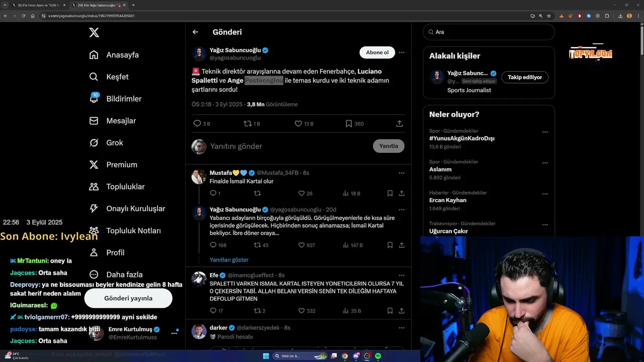This screenshot has width=644, height=362.
Task: Reply to Mustafa's comment
Action: click(x=213, y=193)
